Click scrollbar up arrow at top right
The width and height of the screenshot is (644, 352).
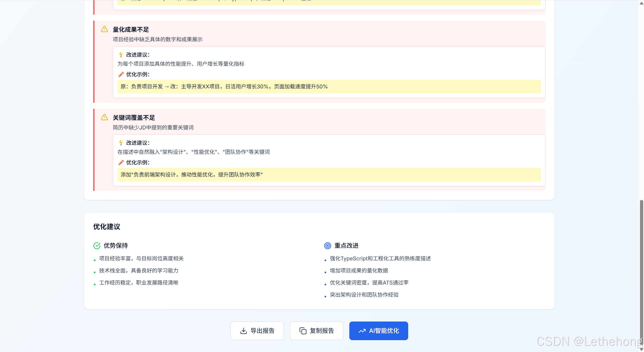pos(641,3)
